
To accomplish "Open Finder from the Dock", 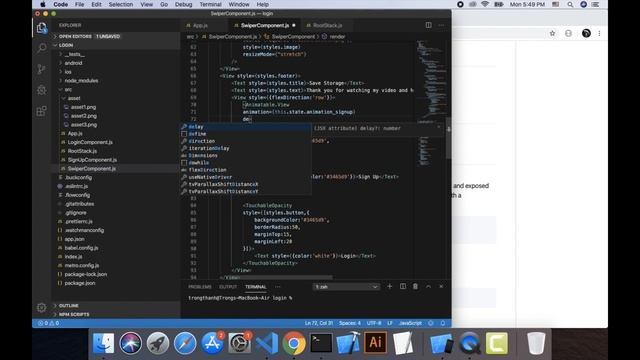I will tap(103, 343).
